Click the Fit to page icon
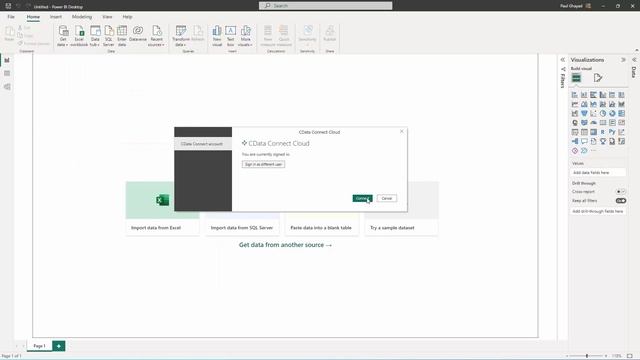Screen dimensions: 640x360 [x=630, y=356]
